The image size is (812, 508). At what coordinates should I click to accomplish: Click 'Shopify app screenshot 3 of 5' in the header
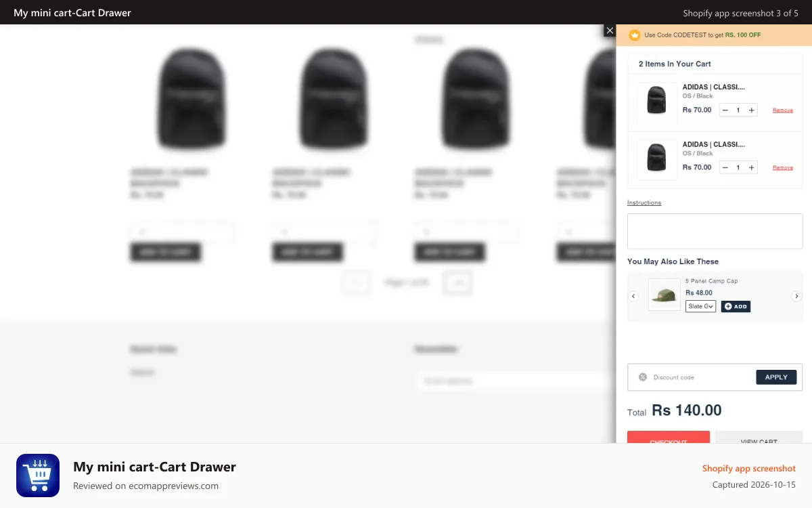[x=740, y=13]
